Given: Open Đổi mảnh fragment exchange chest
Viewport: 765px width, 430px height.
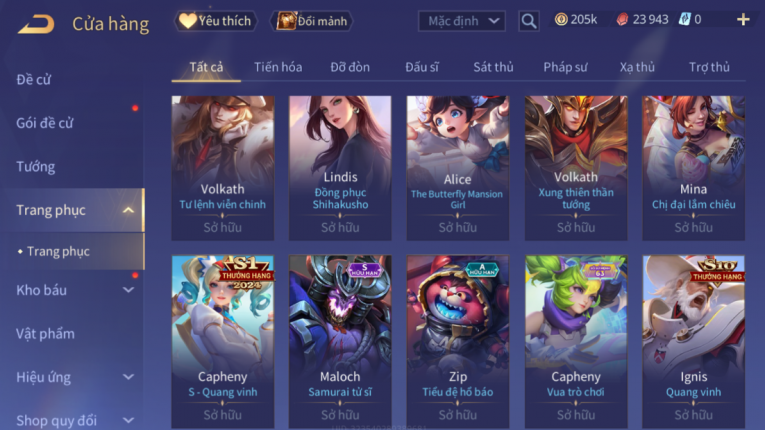Looking at the screenshot, I should [x=311, y=21].
